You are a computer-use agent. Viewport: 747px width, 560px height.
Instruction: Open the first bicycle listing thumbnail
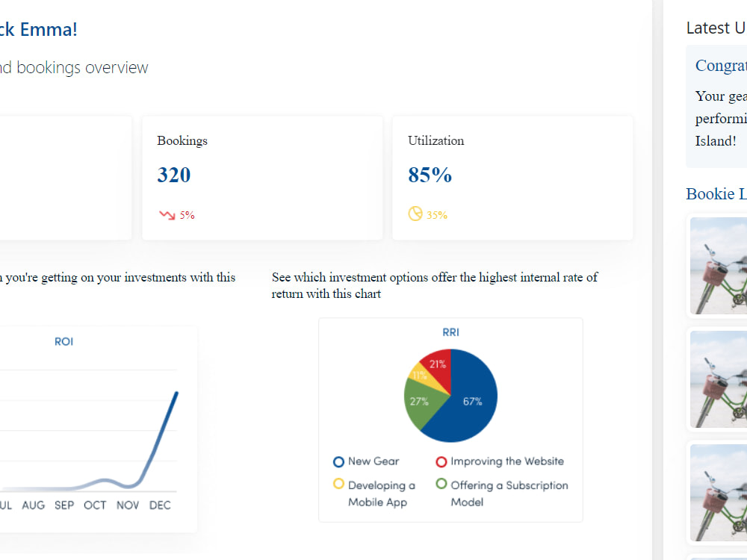[x=719, y=266]
